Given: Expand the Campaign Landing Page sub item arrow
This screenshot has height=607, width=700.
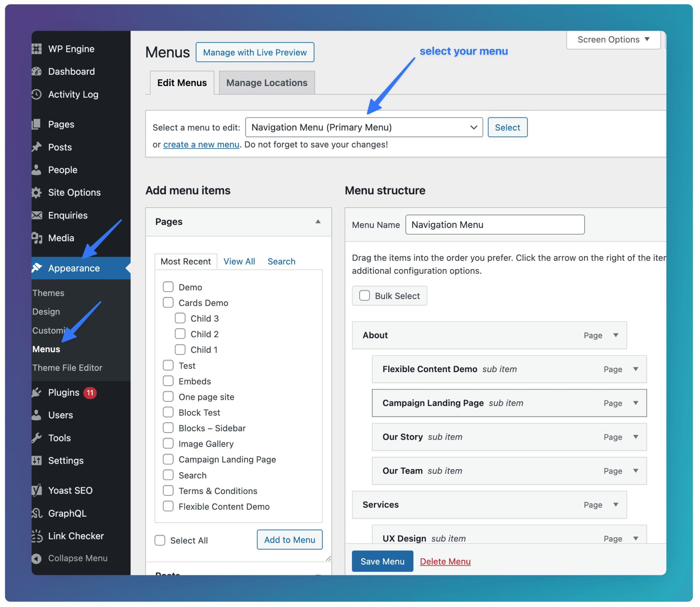Looking at the screenshot, I should 636,403.
